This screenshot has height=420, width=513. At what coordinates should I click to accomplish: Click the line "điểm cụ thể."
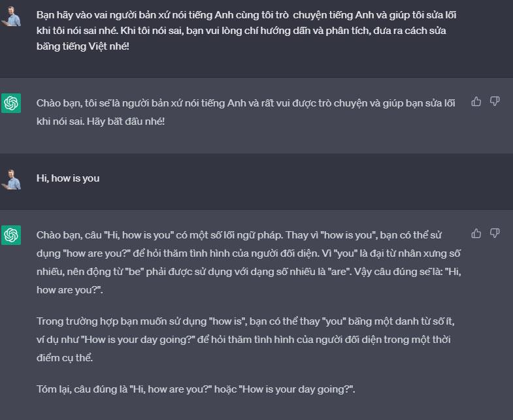tap(65, 358)
